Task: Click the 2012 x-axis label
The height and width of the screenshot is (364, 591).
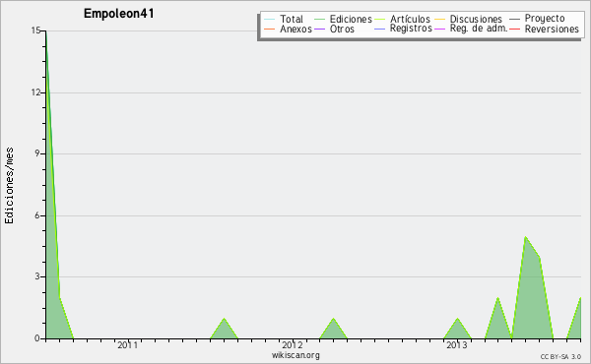Action: tap(293, 345)
